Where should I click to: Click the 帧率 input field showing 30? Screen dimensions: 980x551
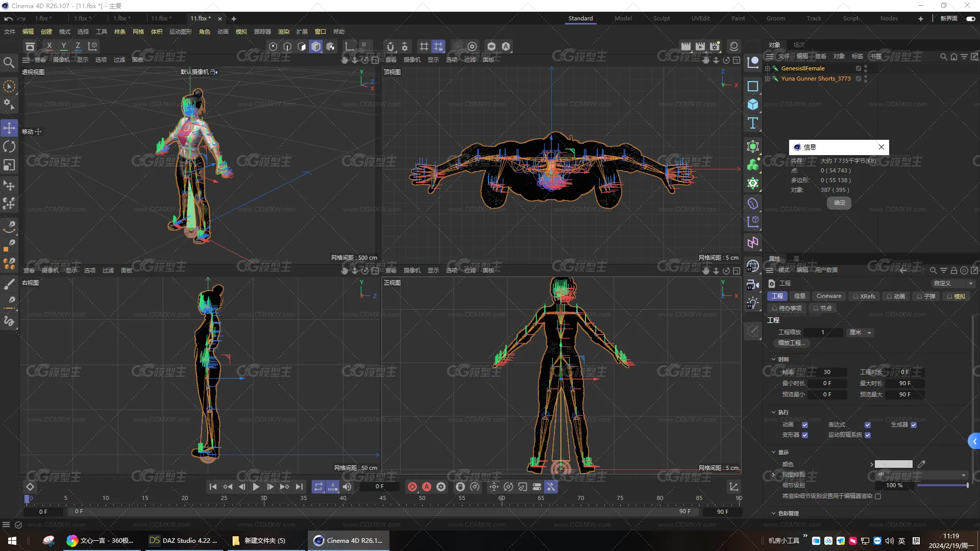coord(827,372)
